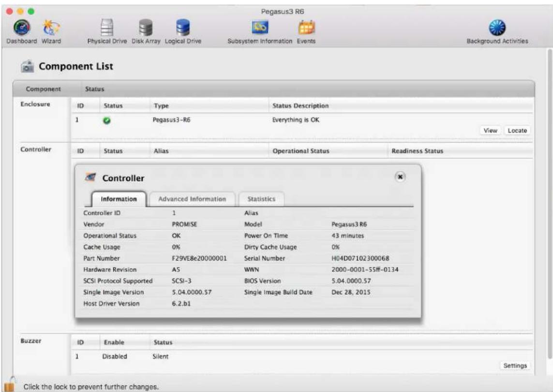
Task: Click the Operational Status column header
Action: (301, 151)
